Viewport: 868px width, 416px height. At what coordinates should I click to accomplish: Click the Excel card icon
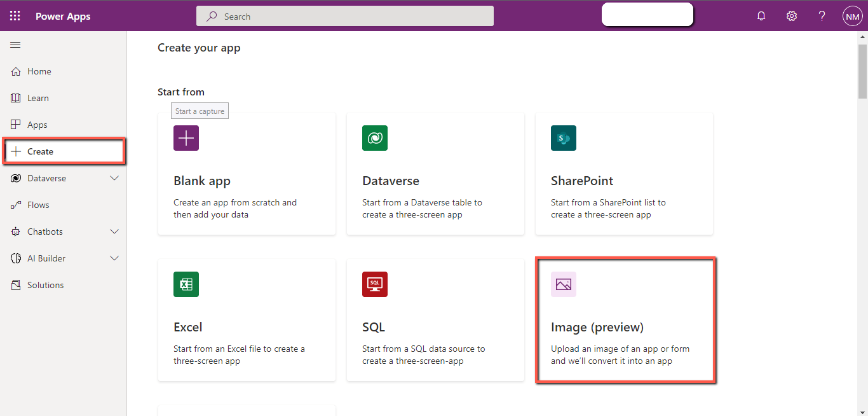tap(186, 284)
